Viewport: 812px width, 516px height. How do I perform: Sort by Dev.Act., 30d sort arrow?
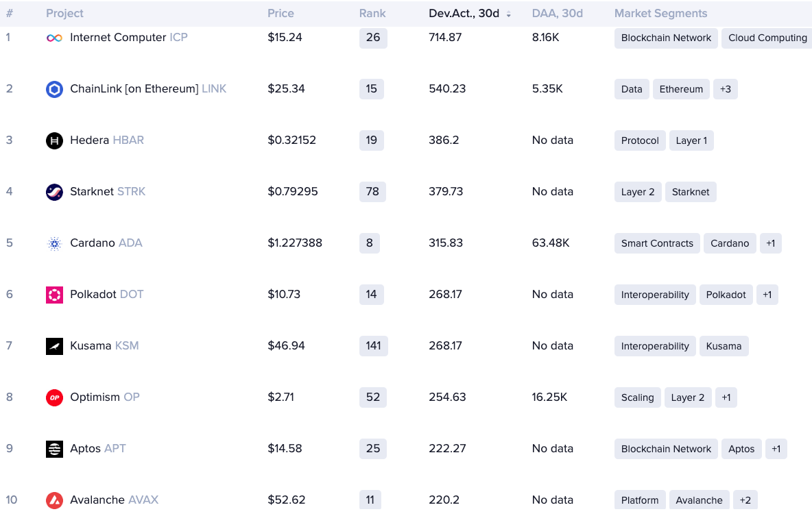tap(509, 14)
